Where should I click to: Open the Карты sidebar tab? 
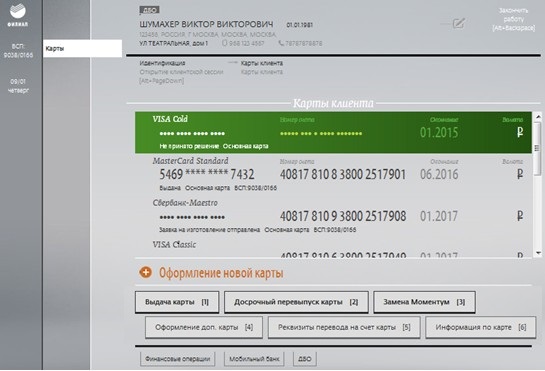[x=82, y=48]
